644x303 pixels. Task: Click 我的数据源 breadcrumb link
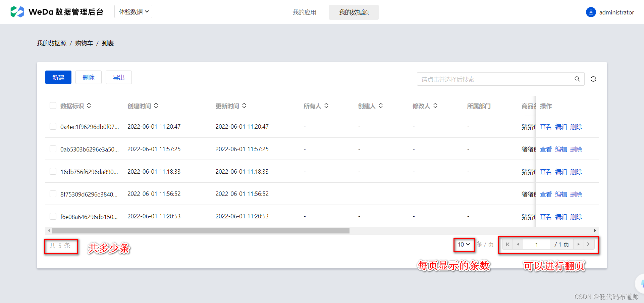[x=52, y=43]
